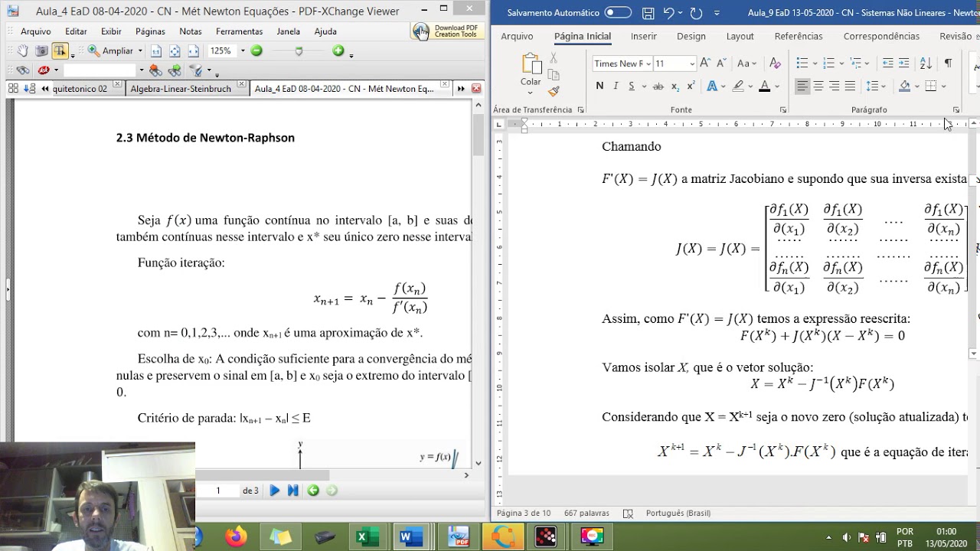Image resolution: width=980 pixels, height=551 pixels.
Task: Click the Snapshot camera tool in PDF viewer
Action: (41, 51)
